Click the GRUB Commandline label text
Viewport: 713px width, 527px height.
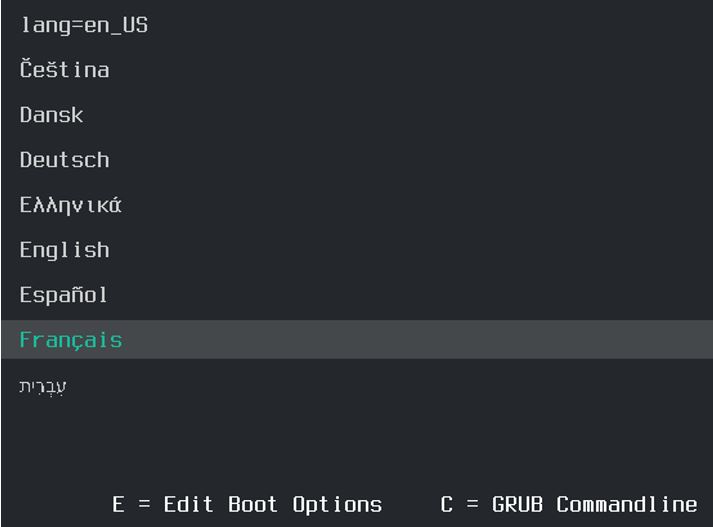click(x=594, y=504)
